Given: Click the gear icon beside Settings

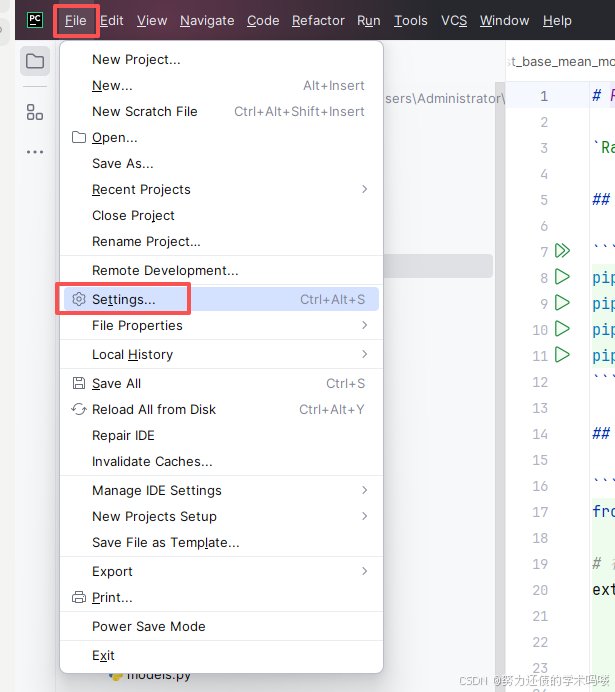Looking at the screenshot, I should click(x=79, y=299).
